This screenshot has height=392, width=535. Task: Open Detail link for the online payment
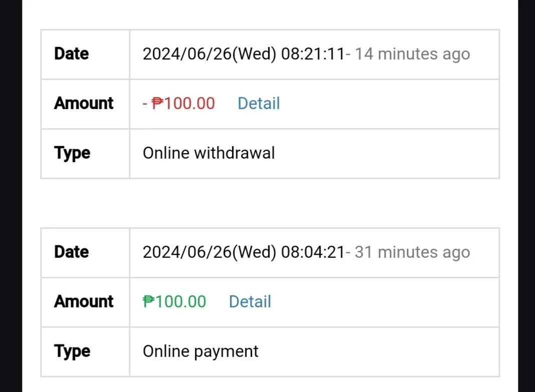250,302
